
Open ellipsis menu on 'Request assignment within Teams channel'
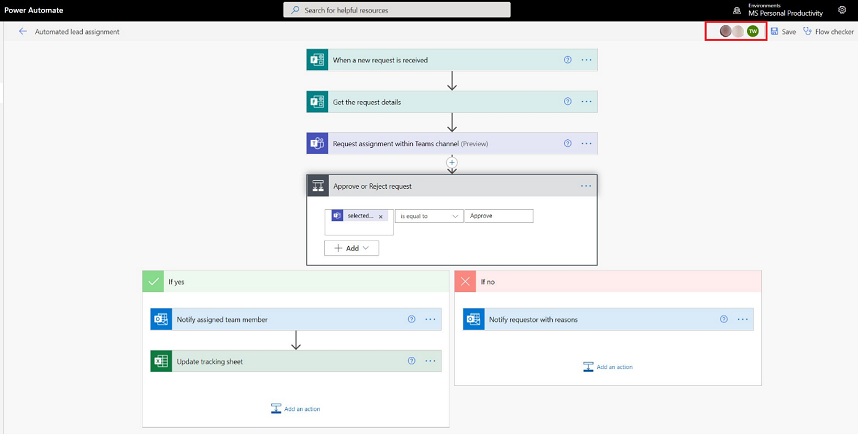[586, 144]
